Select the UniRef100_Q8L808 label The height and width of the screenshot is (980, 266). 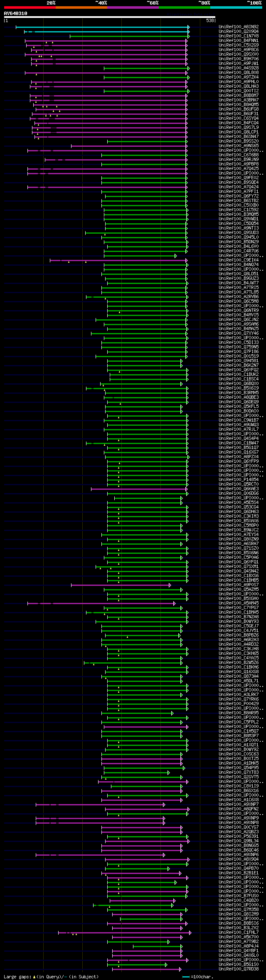(x=239, y=73)
